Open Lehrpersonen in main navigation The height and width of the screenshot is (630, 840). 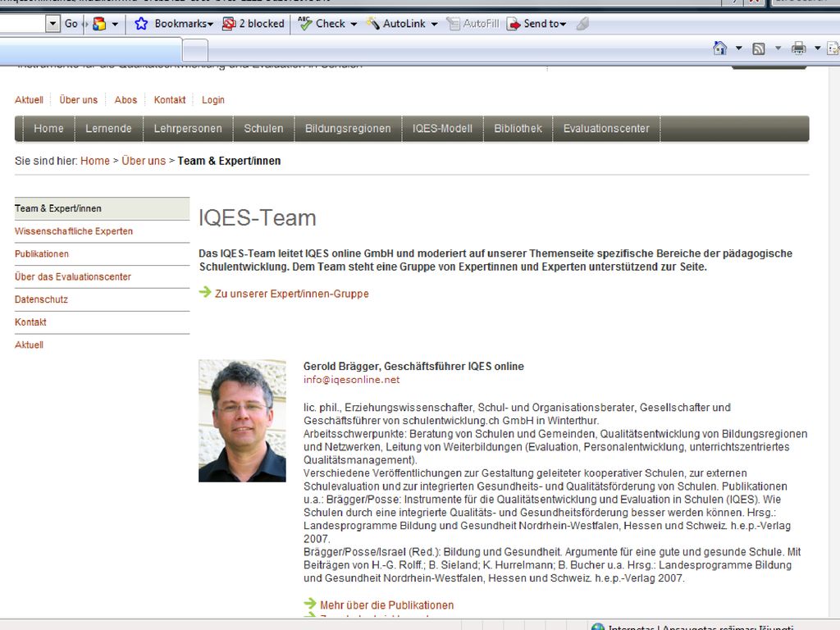pos(188,129)
